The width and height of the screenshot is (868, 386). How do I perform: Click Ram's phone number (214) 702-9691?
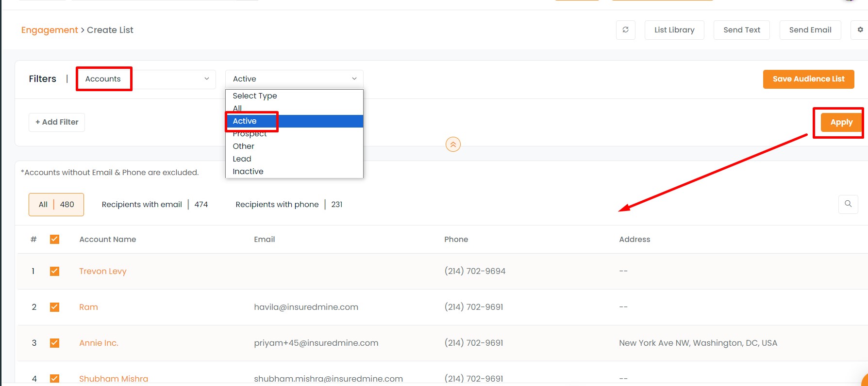[x=474, y=307]
